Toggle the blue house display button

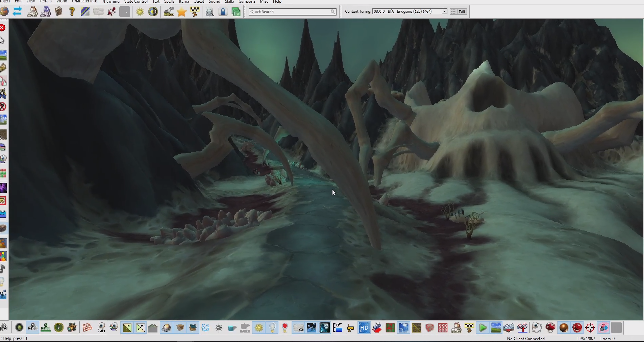point(193,327)
